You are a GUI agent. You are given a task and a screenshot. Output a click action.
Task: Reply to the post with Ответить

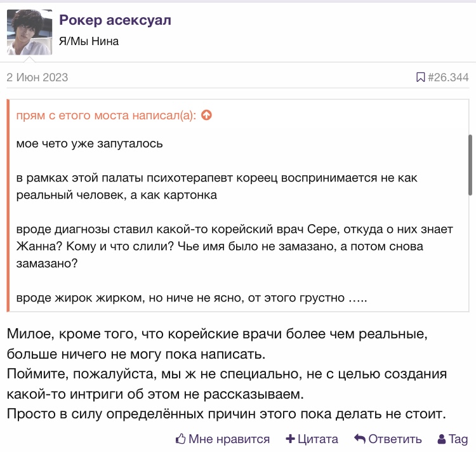pyautogui.click(x=395, y=439)
